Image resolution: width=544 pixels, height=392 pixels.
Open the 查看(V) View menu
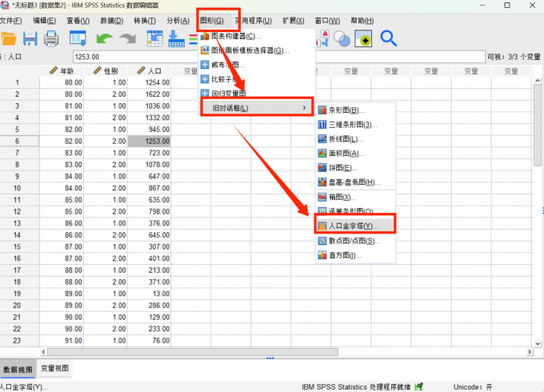click(x=78, y=21)
